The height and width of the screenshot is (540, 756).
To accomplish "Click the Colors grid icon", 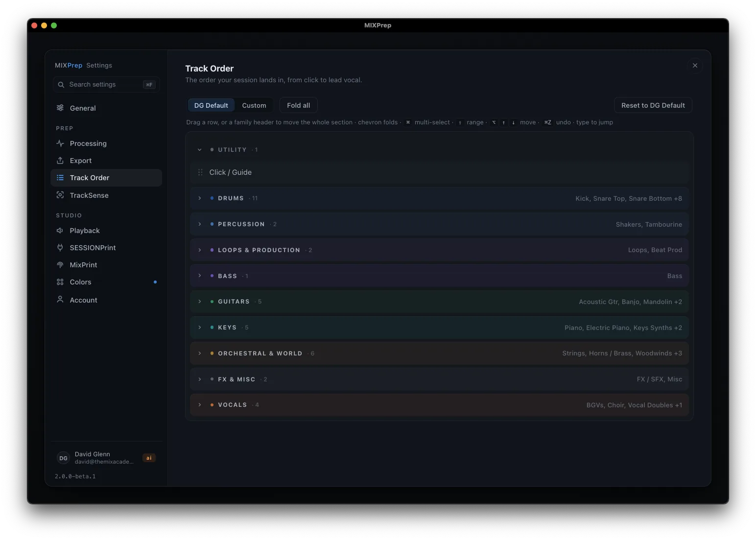I will click(60, 282).
